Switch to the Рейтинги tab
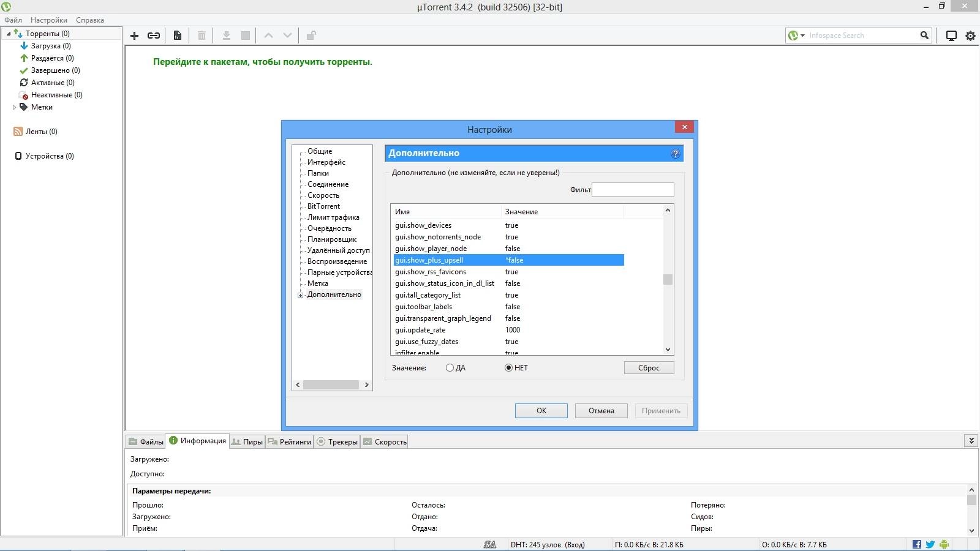Viewport: 980px width, 551px height. pyautogui.click(x=290, y=441)
